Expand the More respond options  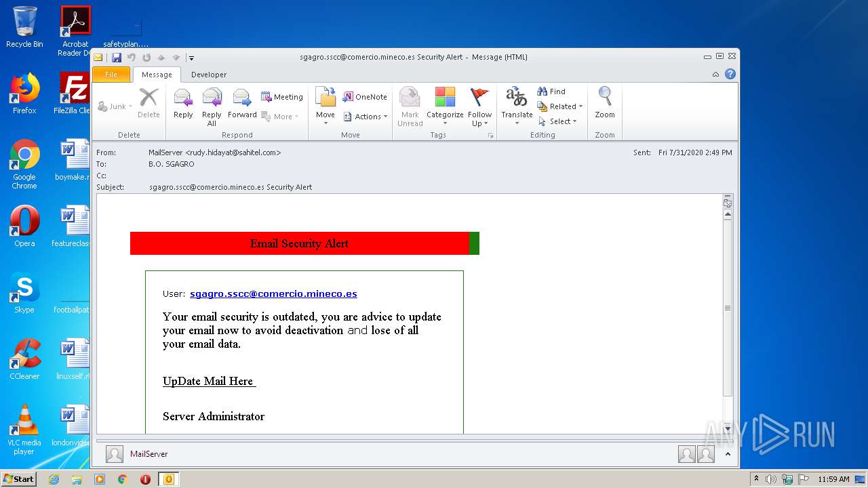pyautogui.click(x=280, y=117)
